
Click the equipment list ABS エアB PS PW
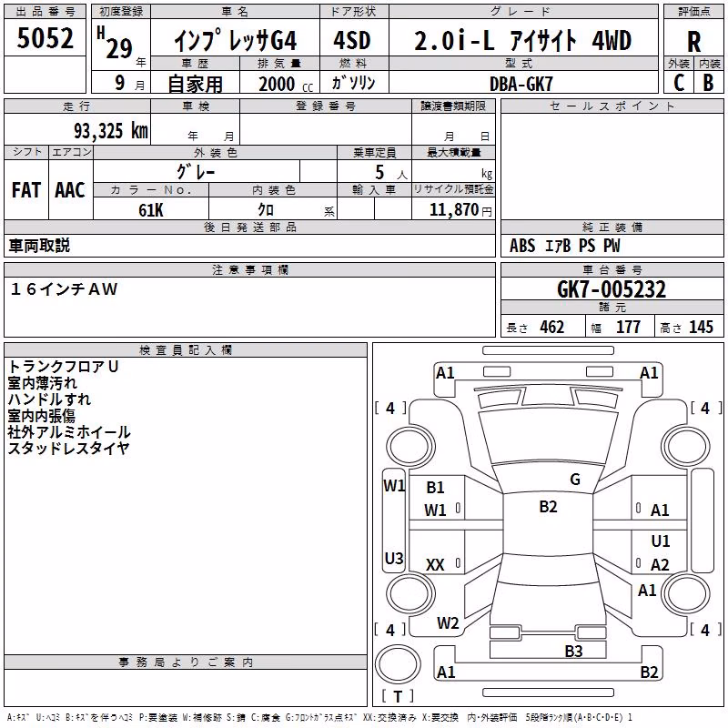pyautogui.click(x=564, y=246)
